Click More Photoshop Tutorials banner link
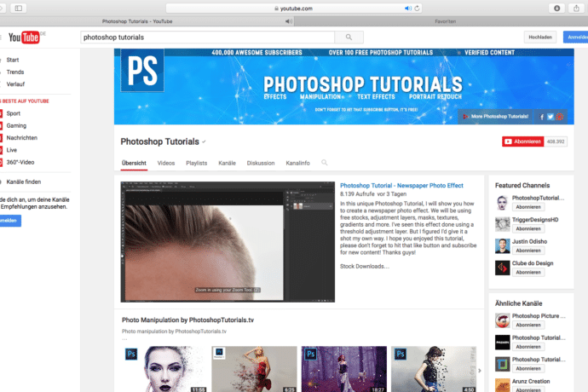 pos(495,117)
